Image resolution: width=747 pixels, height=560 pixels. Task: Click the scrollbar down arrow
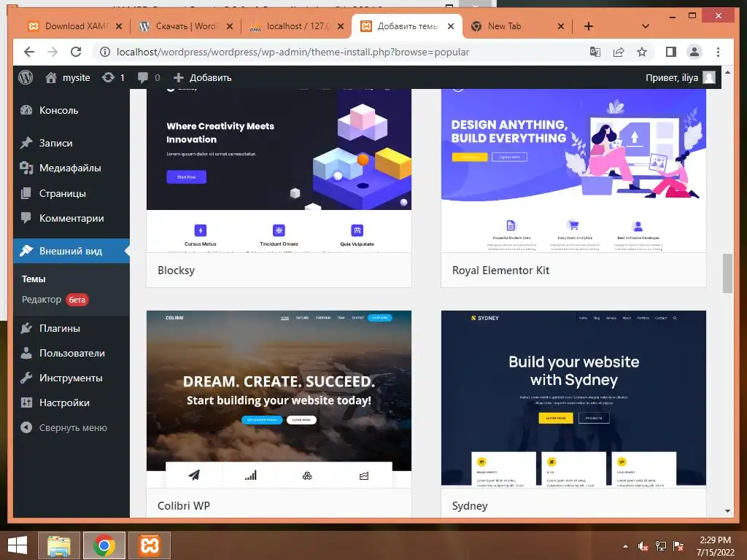point(727,511)
